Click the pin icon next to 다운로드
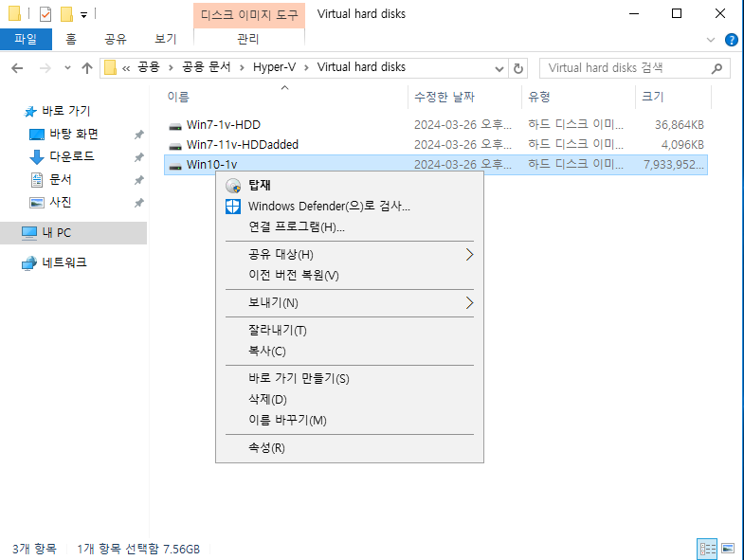The width and height of the screenshot is (744, 560). tap(138, 157)
